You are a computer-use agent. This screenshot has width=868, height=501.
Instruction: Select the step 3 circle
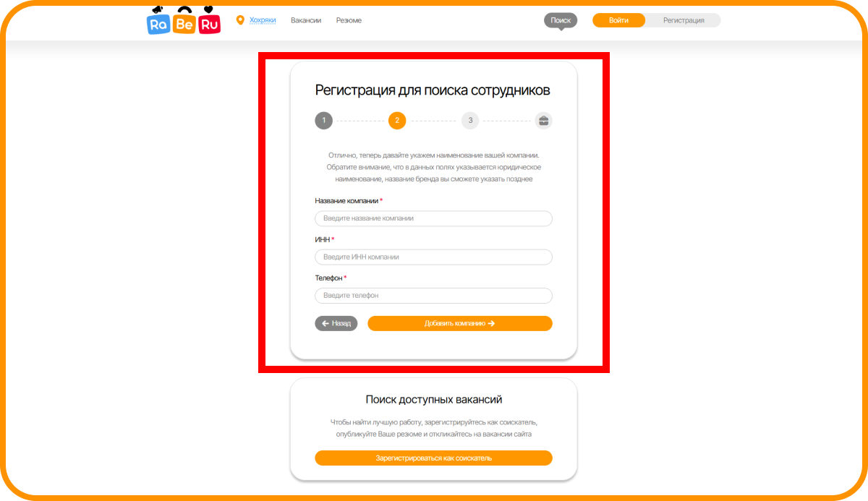tap(470, 121)
